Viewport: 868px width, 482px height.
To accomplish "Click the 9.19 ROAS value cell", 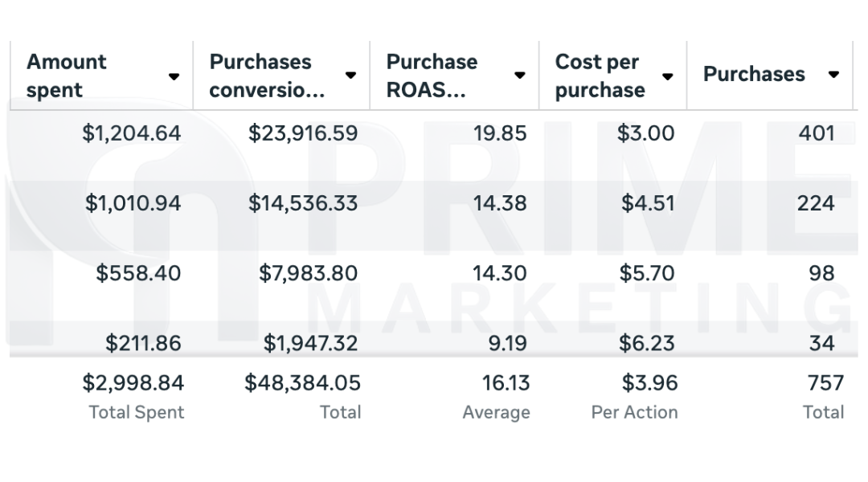I will click(507, 343).
